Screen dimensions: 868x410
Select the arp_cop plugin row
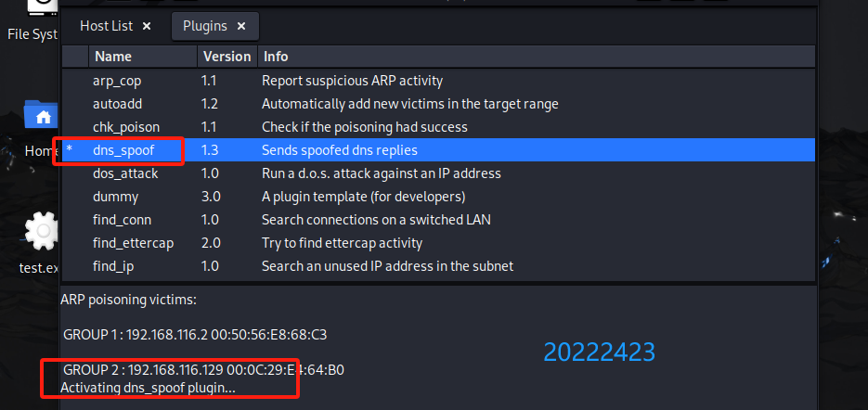tap(117, 81)
